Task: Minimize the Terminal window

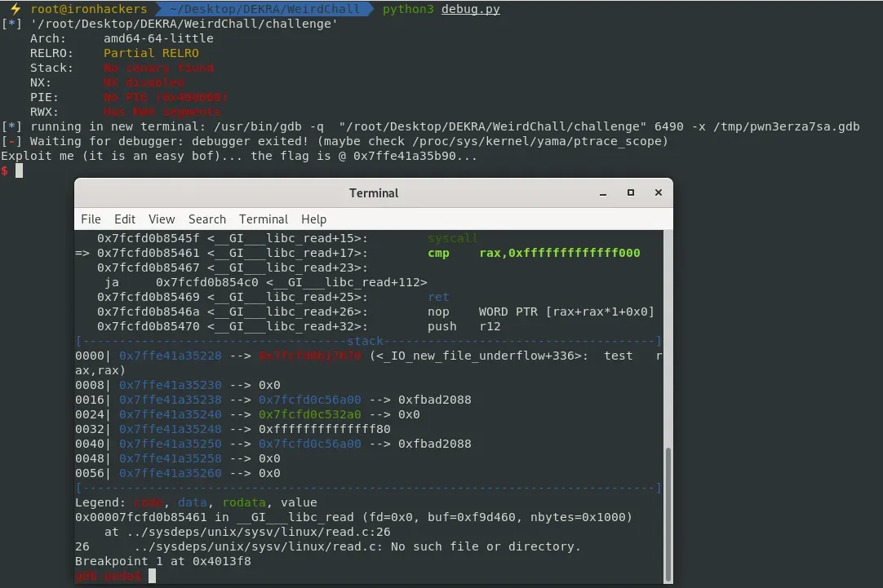Action: click(x=603, y=193)
